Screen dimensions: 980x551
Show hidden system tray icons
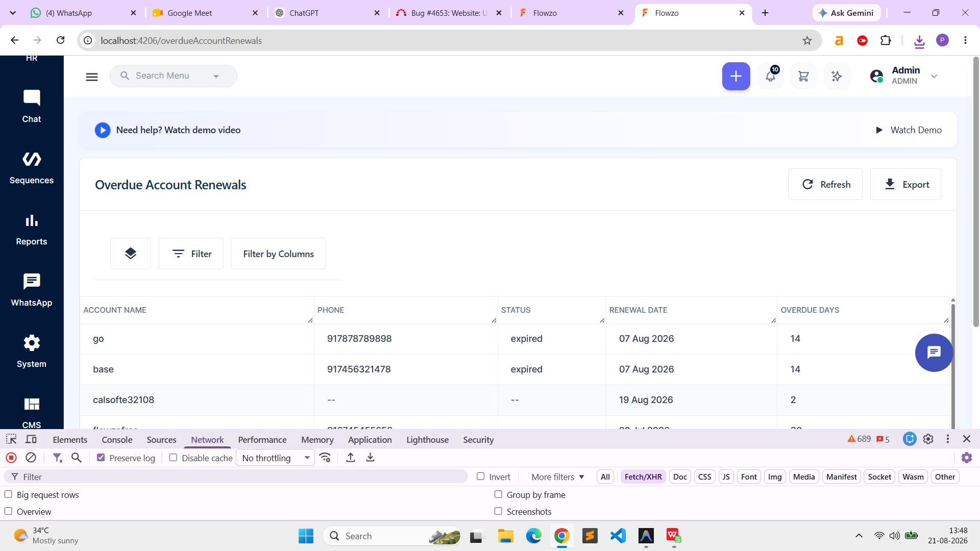[x=859, y=535]
